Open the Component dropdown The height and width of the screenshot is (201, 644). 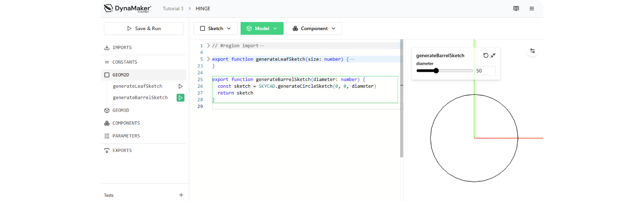click(314, 29)
